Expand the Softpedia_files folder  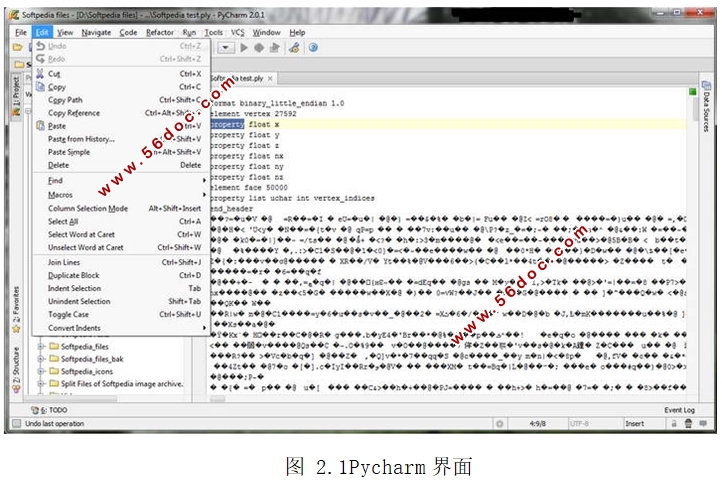[41, 346]
